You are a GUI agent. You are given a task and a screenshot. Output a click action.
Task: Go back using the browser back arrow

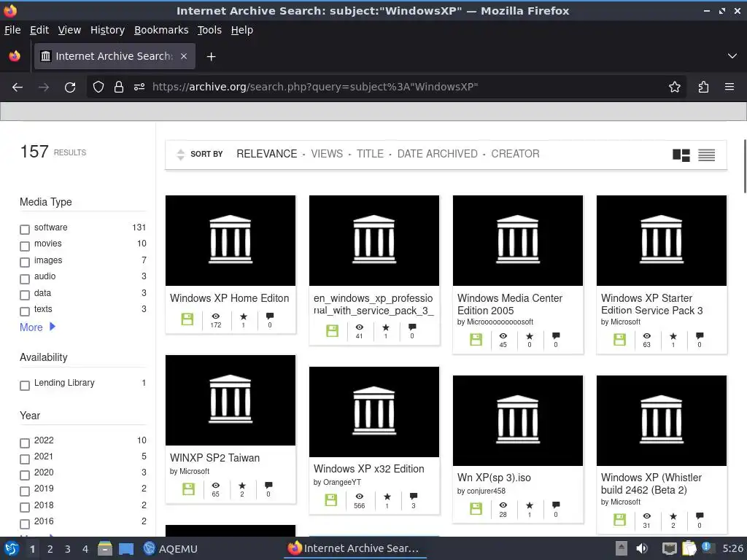click(18, 87)
